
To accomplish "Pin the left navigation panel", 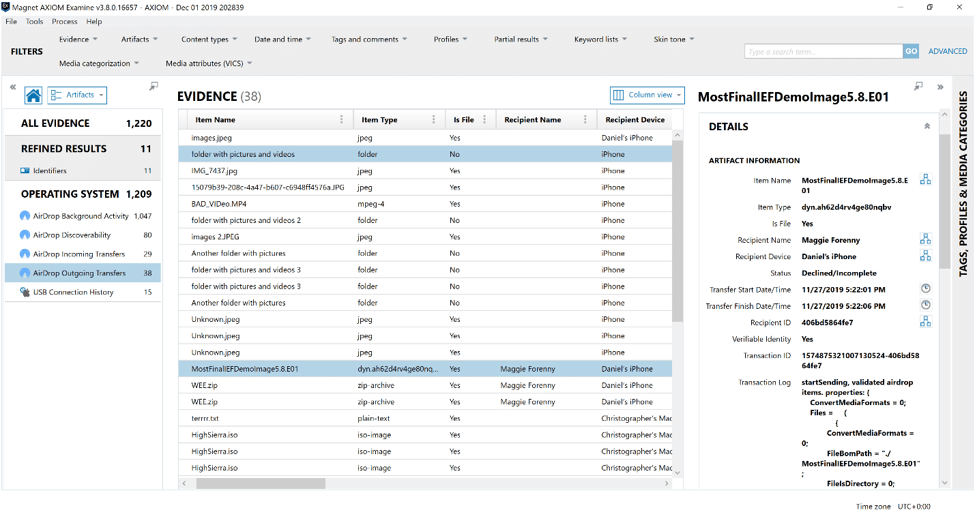I will (x=153, y=87).
